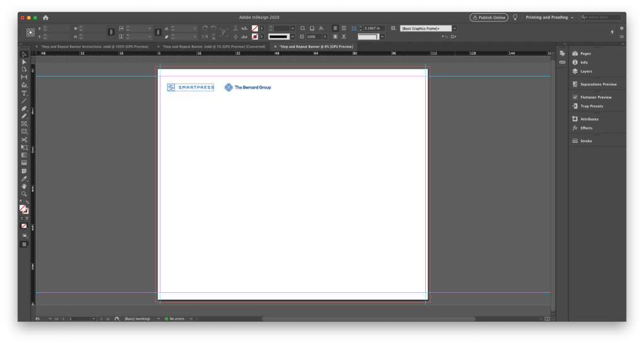Click the lightbulb learn icon

click(x=515, y=17)
